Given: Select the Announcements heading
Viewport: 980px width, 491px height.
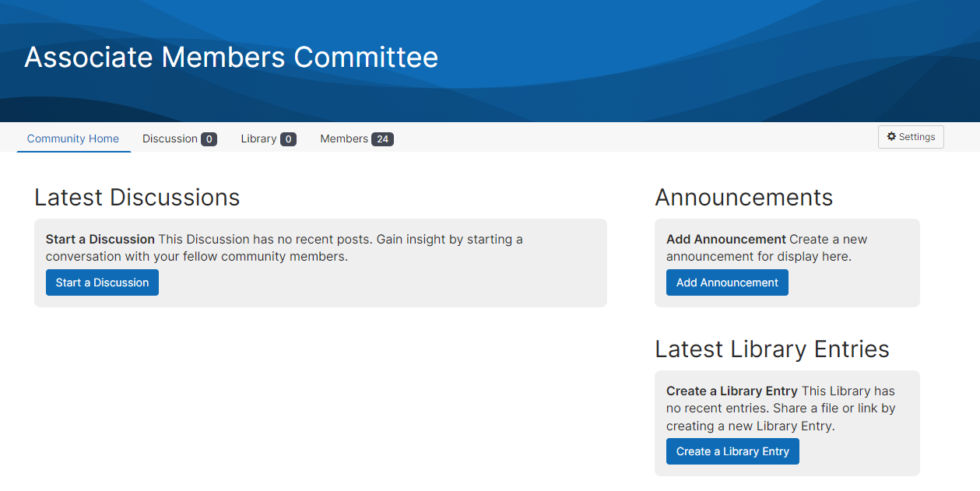Looking at the screenshot, I should (743, 198).
